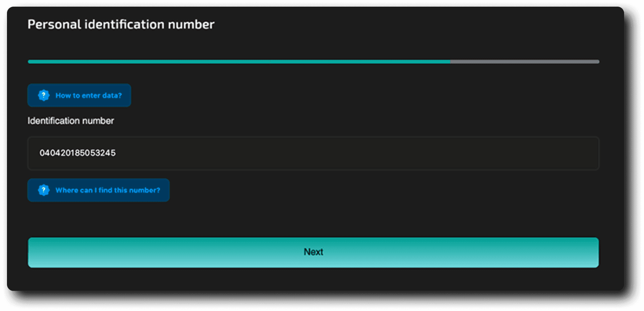The height and width of the screenshot is (311, 644).
Task: Open the How to enter data? help
Action: click(79, 95)
